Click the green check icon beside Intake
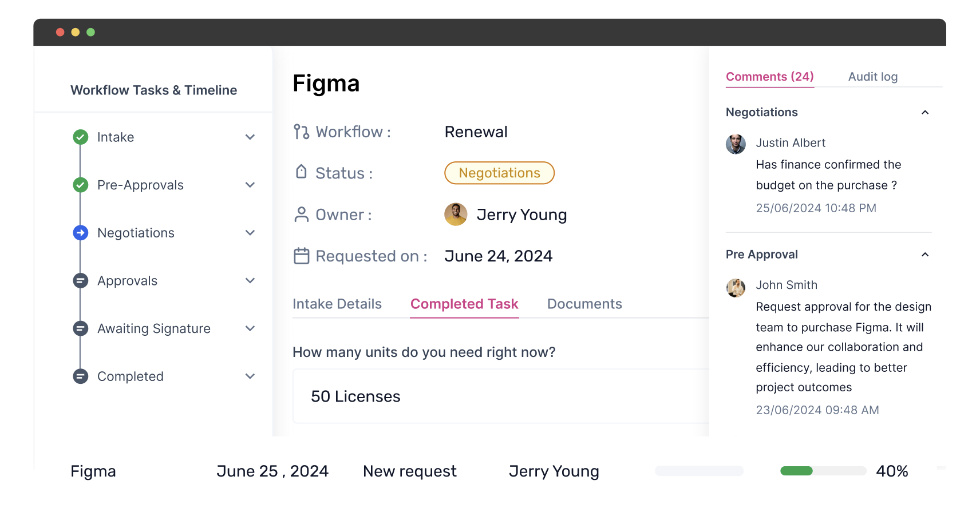The width and height of the screenshot is (980, 524). pyautogui.click(x=81, y=137)
